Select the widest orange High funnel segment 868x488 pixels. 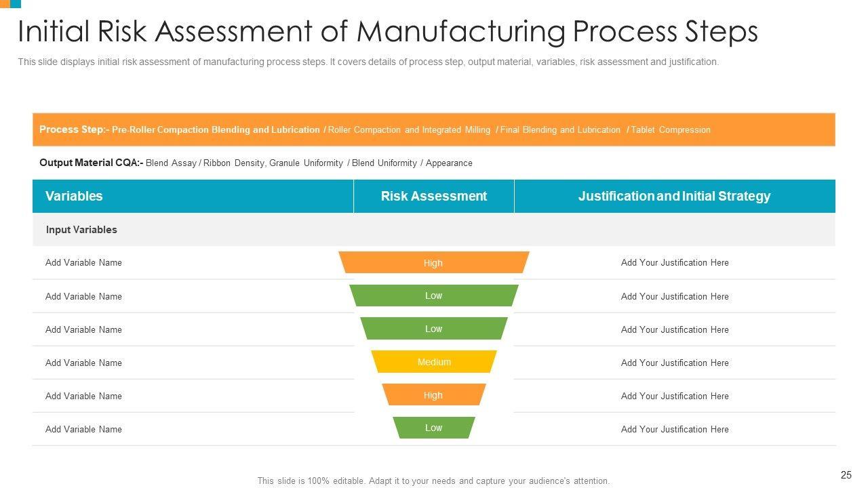[x=433, y=263]
